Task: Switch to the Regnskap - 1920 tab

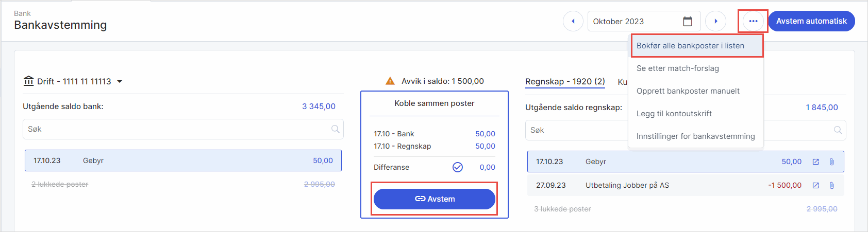Action: (x=565, y=82)
